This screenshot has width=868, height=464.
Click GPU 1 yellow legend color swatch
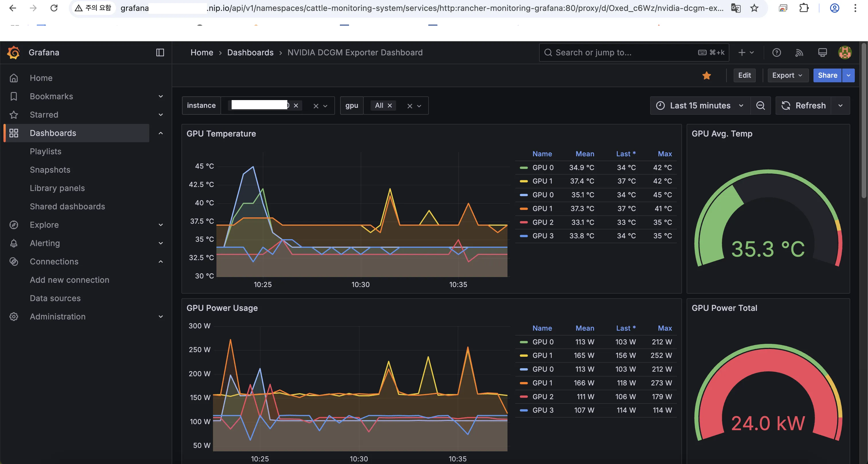click(x=524, y=181)
